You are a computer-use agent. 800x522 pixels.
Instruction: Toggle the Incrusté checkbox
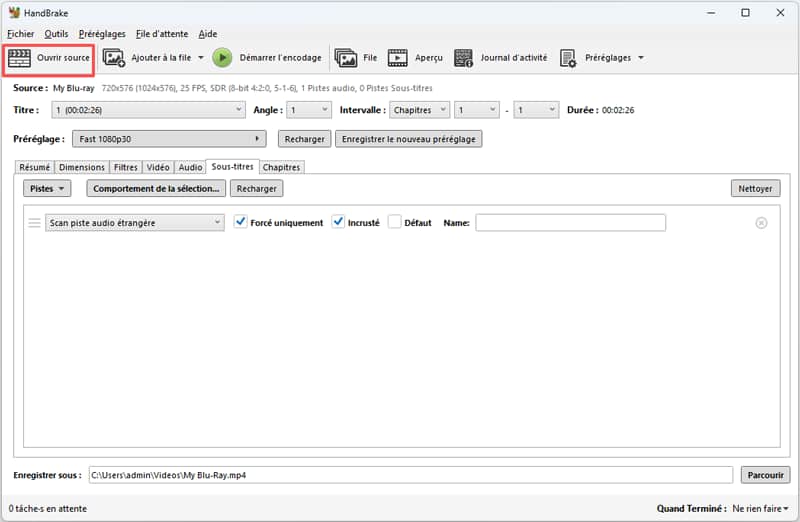coord(338,221)
